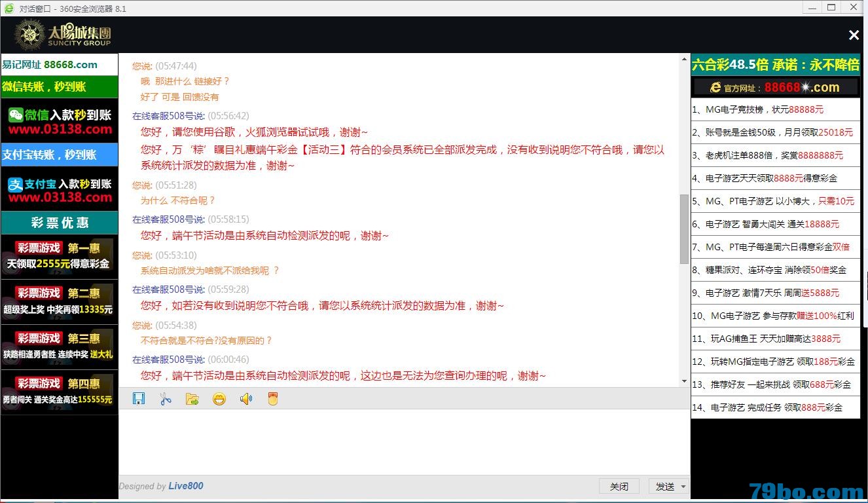Click the chat scrollbar down arrow
This screenshot has height=503, width=868.
click(685, 381)
